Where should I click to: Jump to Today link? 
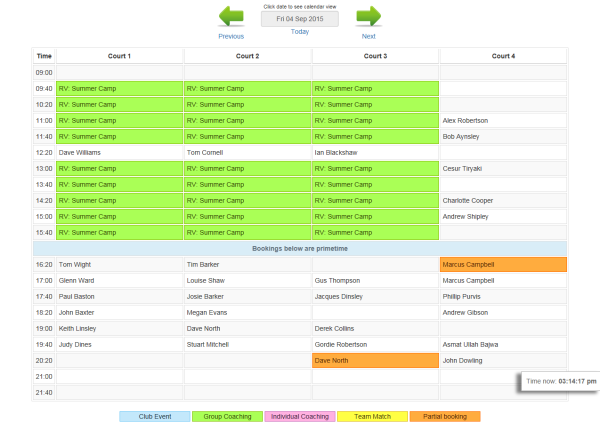(300, 32)
